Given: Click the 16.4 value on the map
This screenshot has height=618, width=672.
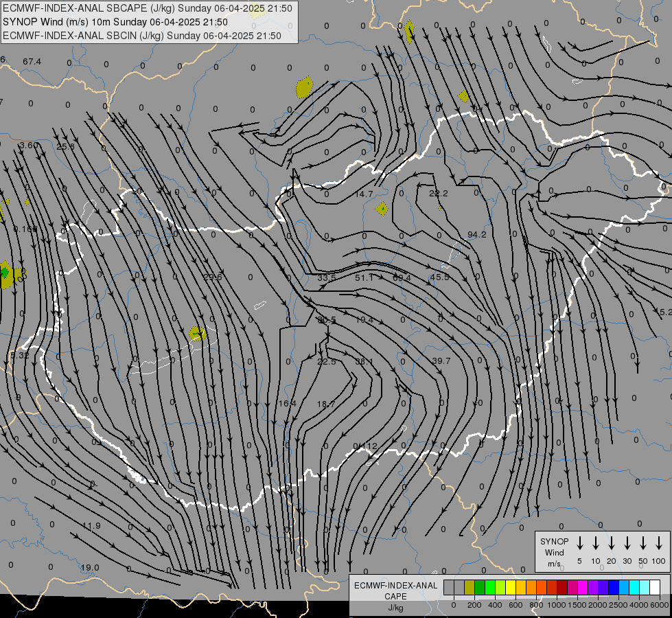Looking at the screenshot, I should [287, 404].
